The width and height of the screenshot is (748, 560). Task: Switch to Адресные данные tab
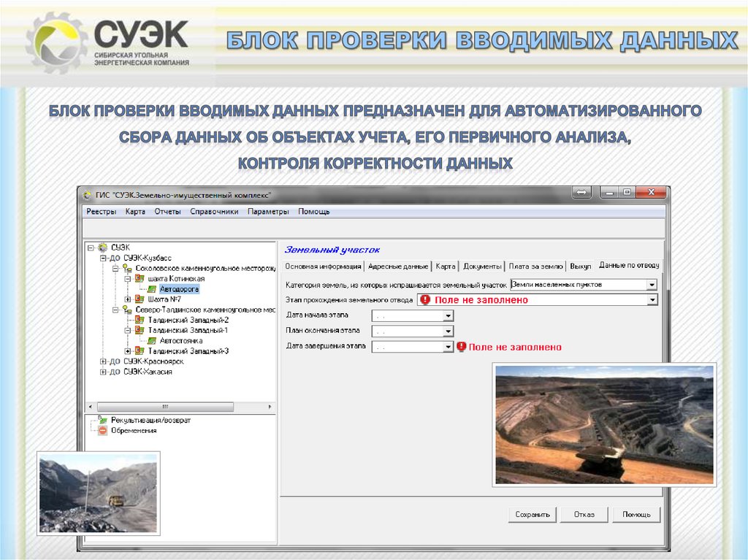pos(398,266)
